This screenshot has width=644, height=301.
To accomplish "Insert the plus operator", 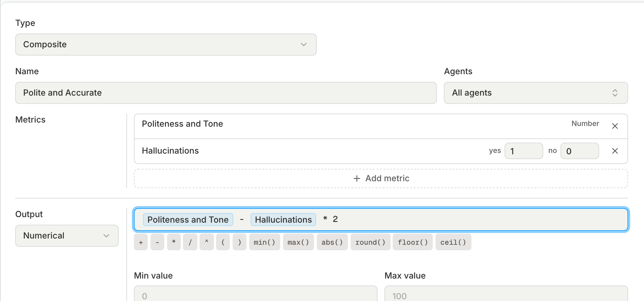I will click(x=141, y=242).
